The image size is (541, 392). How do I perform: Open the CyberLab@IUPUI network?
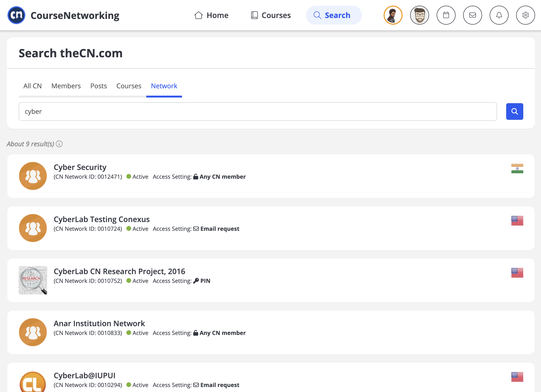click(84, 375)
